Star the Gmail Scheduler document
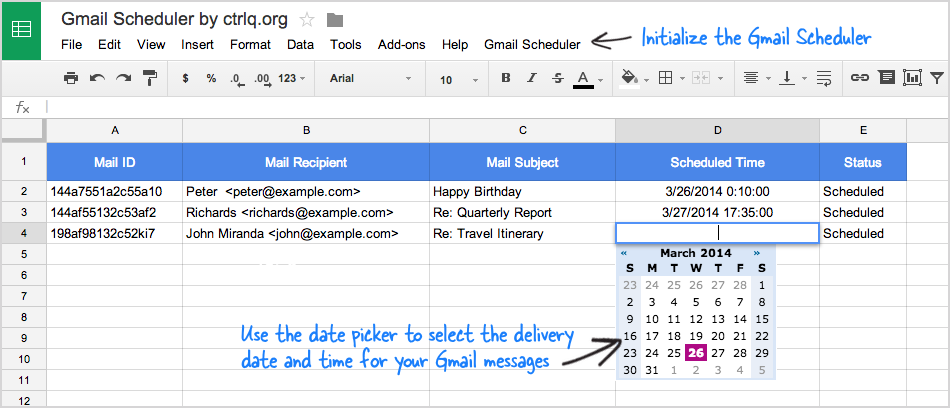The width and height of the screenshot is (950, 408). pyautogui.click(x=307, y=20)
